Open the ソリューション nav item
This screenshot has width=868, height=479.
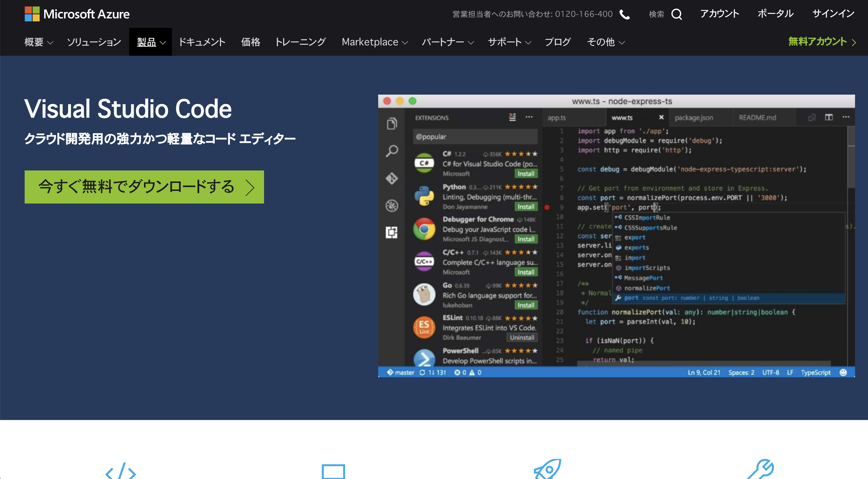[x=94, y=42]
